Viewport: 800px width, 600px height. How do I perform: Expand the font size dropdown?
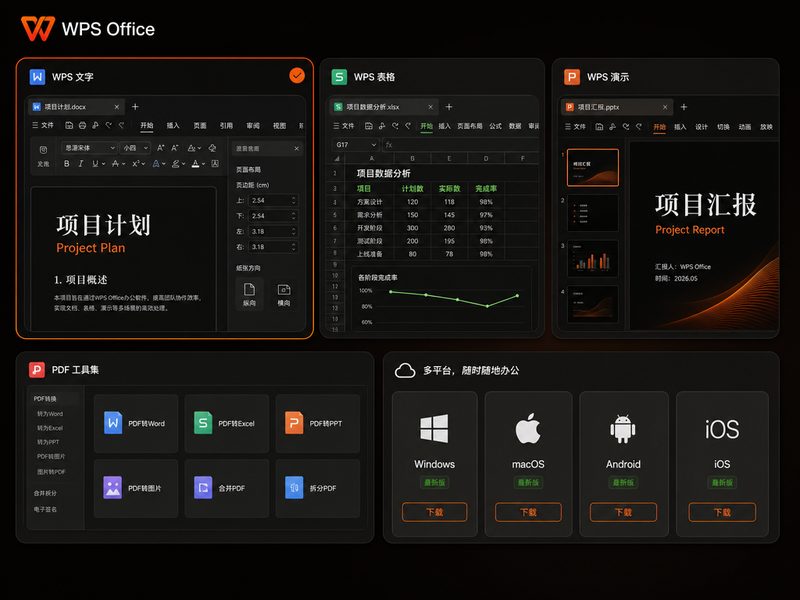coord(135,148)
